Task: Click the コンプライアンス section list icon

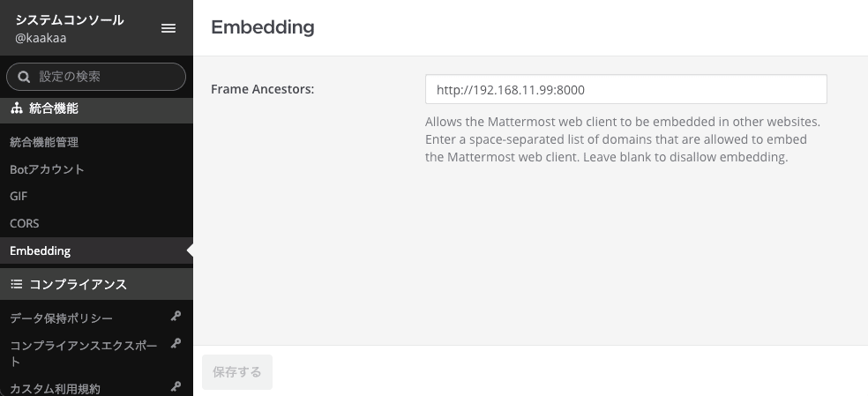Action: tap(17, 284)
